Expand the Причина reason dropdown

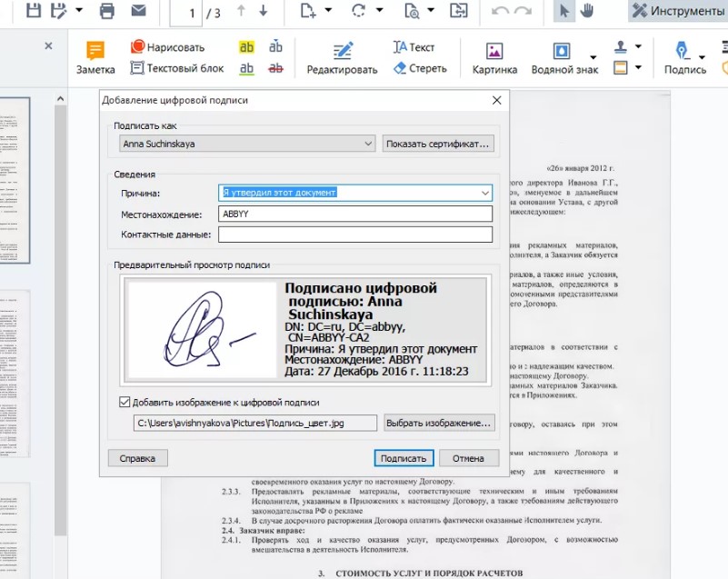(484, 193)
